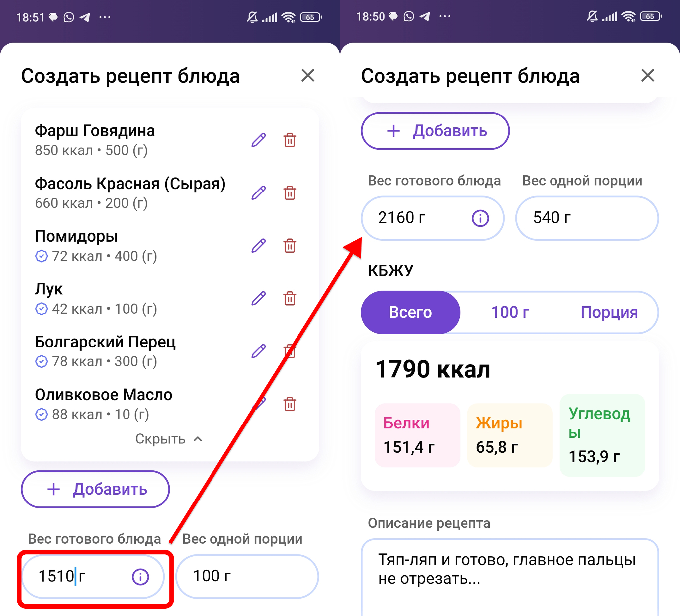Screen dimensions: 680x616
Task: Delete Лук ingredient with trash icon
Action: click(x=290, y=298)
